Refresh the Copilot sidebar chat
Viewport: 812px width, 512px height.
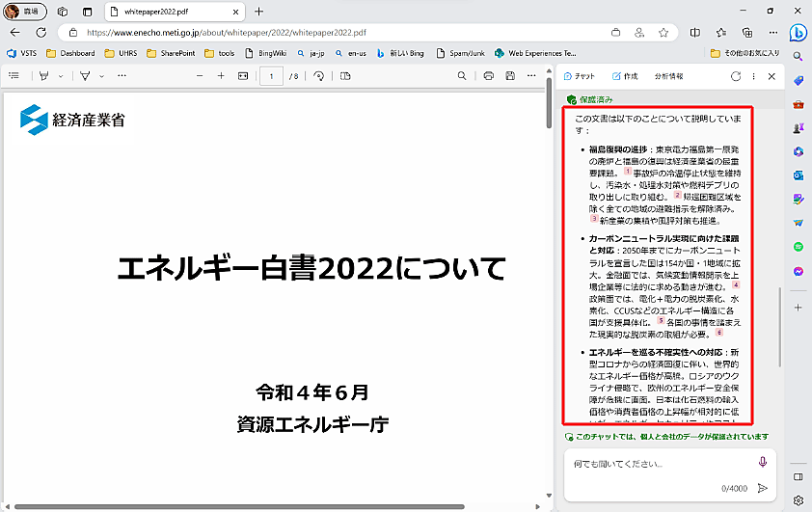tap(736, 76)
